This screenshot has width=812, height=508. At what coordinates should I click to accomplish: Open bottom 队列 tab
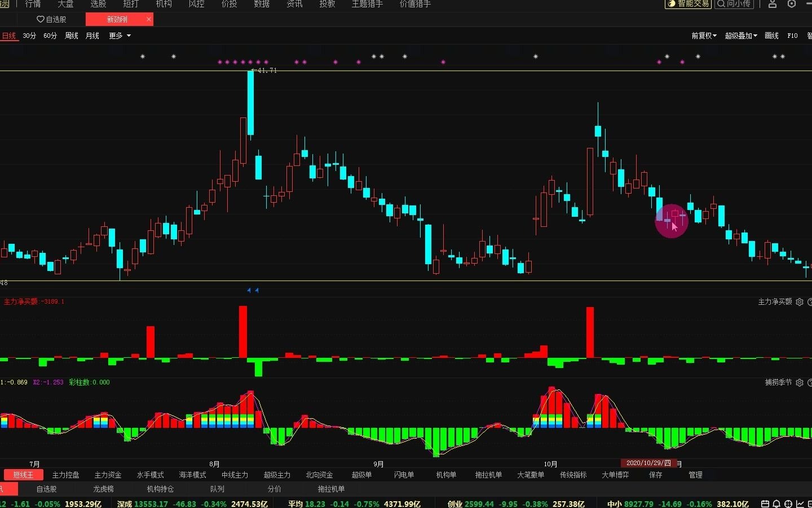tap(217, 489)
